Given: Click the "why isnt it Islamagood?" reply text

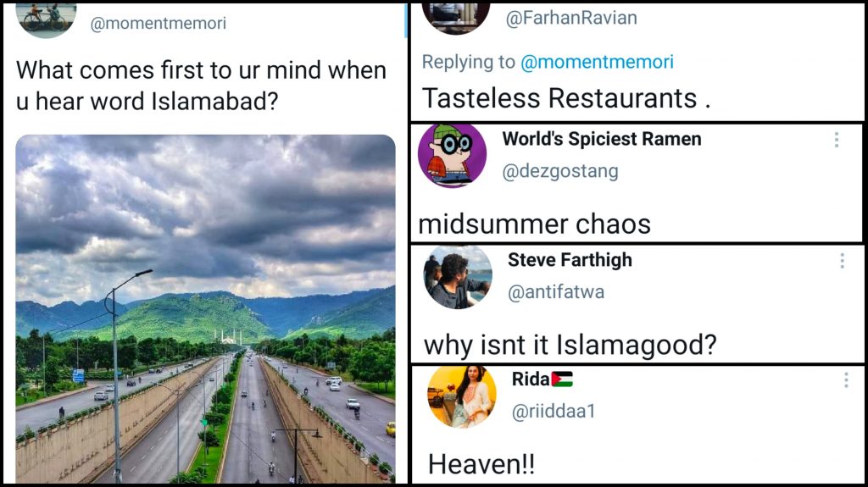Looking at the screenshot, I should pyautogui.click(x=570, y=345).
